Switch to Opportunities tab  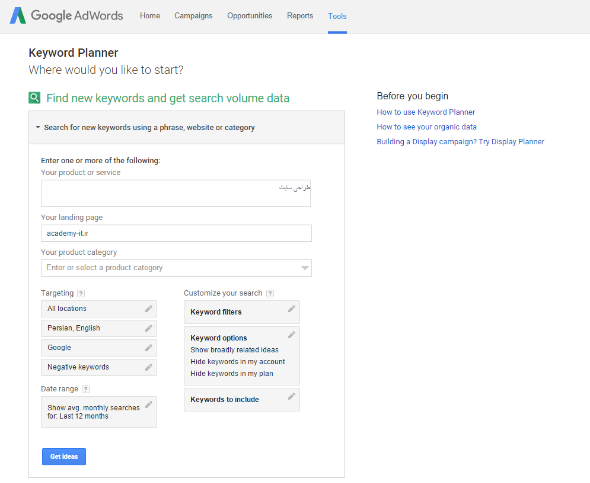click(249, 16)
